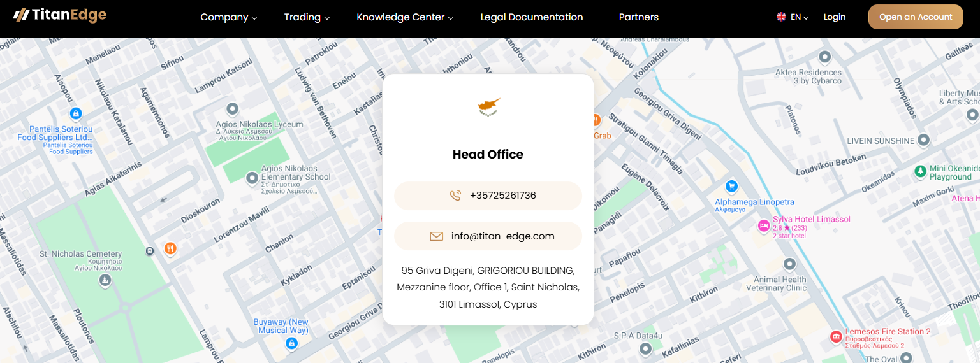Expand the Trading dropdown menu
The image size is (980, 363).
tap(307, 17)
